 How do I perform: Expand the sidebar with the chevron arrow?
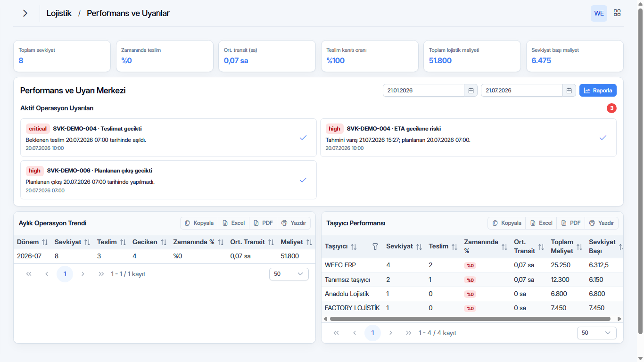click(25, 13)
